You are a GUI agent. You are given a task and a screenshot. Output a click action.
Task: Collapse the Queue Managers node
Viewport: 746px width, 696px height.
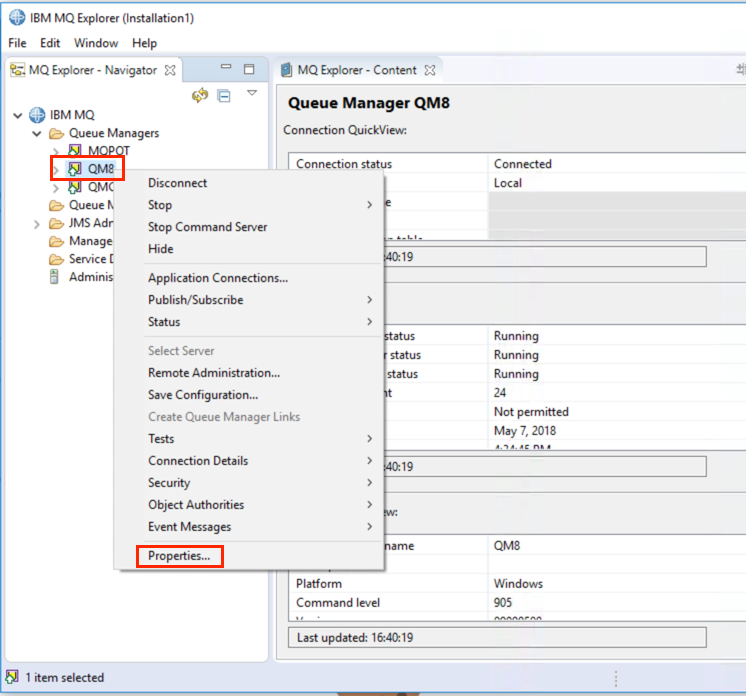[x=37, y=134]
